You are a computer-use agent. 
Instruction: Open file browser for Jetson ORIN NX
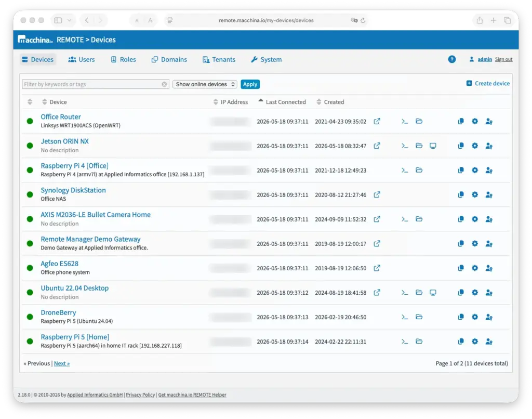pos(419,146)
